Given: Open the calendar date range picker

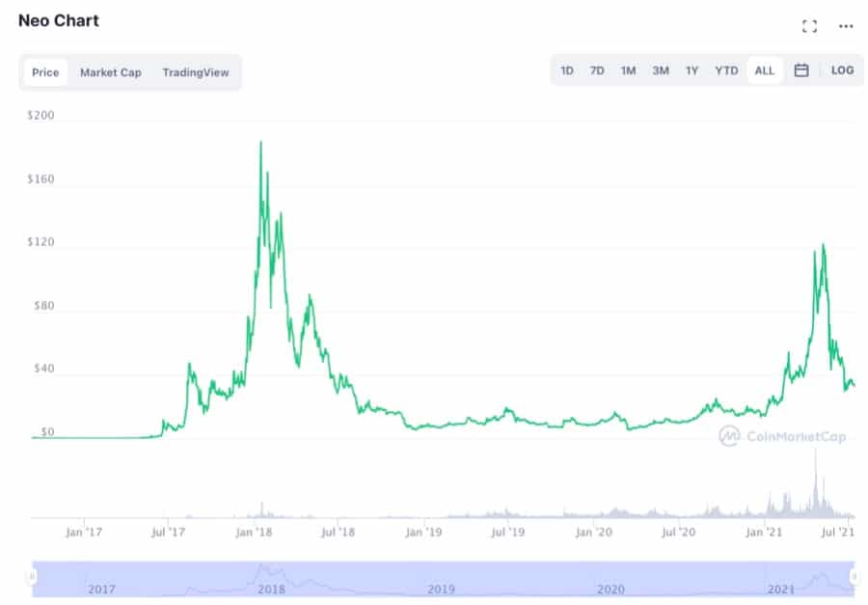Looking at the screenshot, I should pos(800,70).
